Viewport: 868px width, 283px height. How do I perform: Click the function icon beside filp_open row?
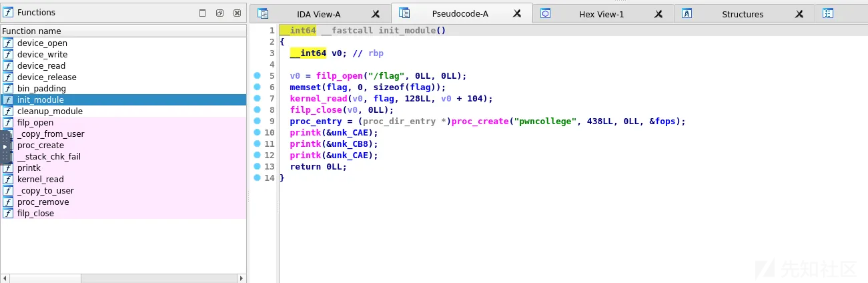tap(8, 122)
